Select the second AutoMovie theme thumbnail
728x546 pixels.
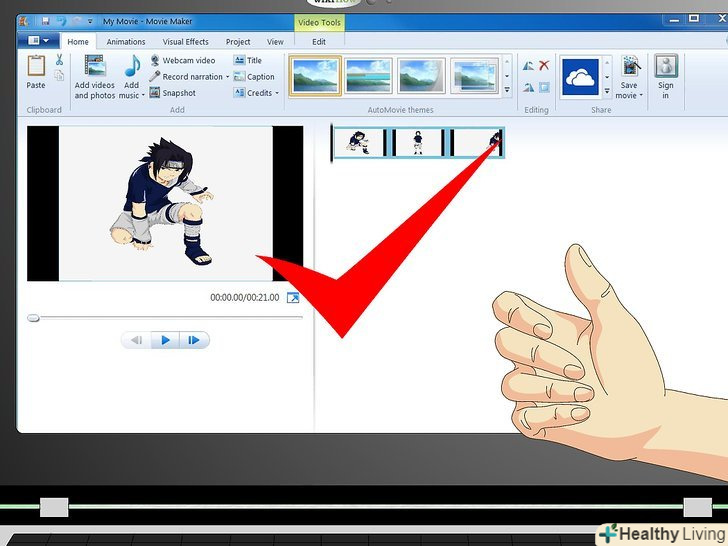(368, 76)
